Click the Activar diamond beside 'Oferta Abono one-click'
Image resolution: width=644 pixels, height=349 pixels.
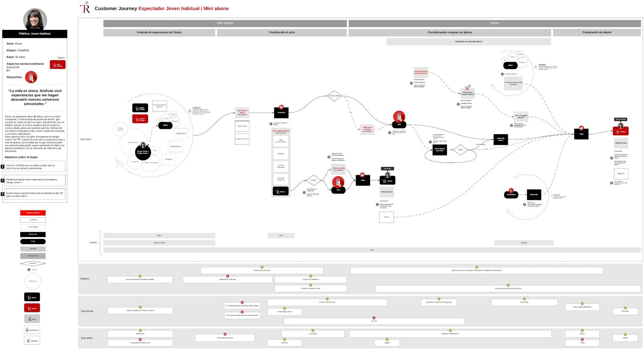[x=460, y=150]
